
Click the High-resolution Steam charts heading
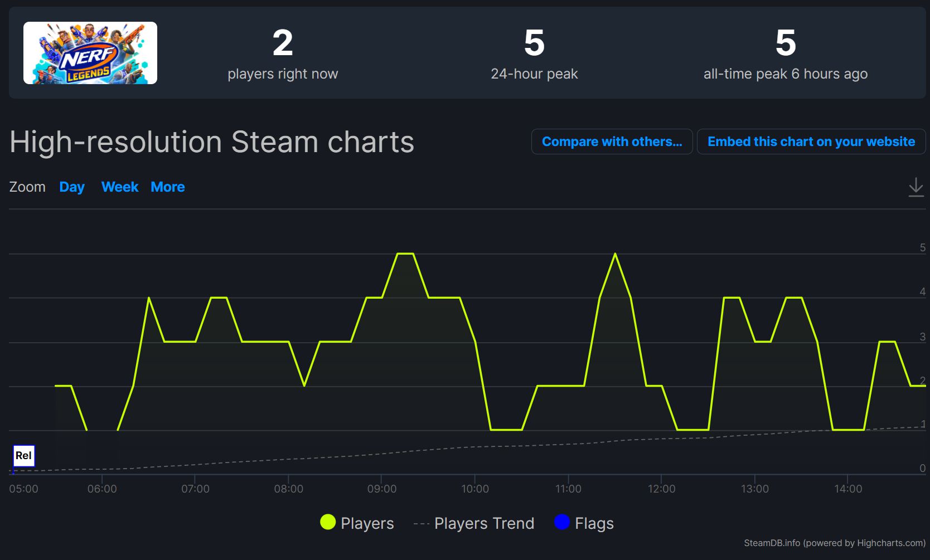tap(212, 142)
